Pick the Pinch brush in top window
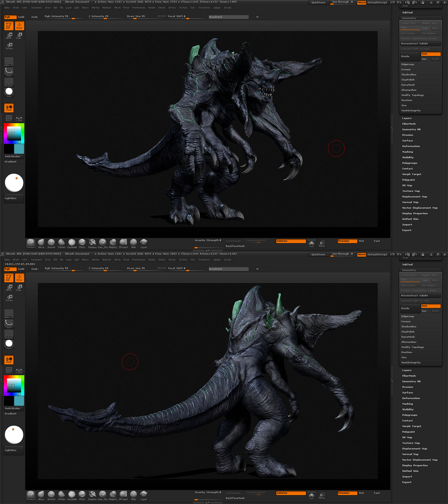This screenshot has height=504, width=448. coord(82,243)
